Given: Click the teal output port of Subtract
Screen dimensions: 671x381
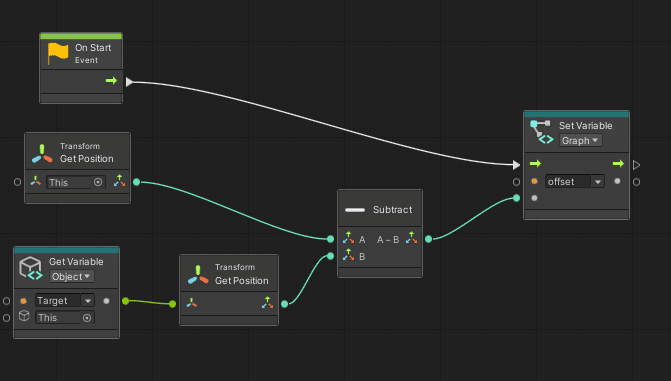Looking at the screenshot, I should (x=428, y=239).
